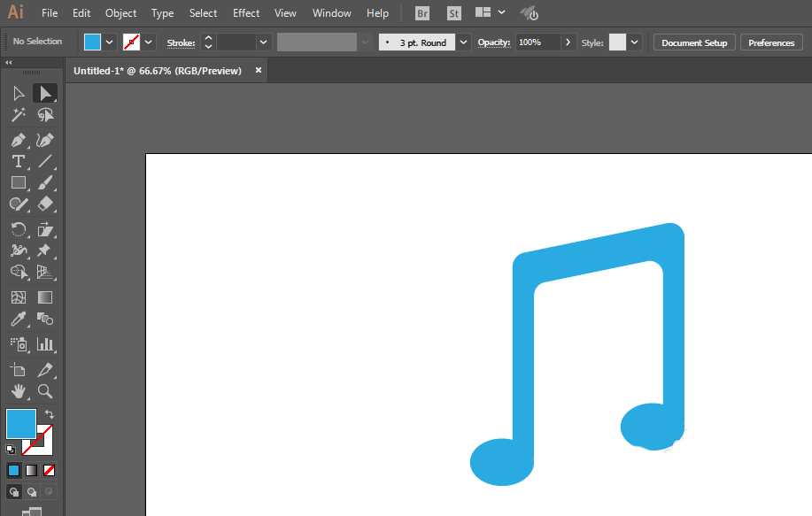Viewport: 812px width, 516px height.
Task: Select the Paintbrush tool
Action: click(45, 183)
